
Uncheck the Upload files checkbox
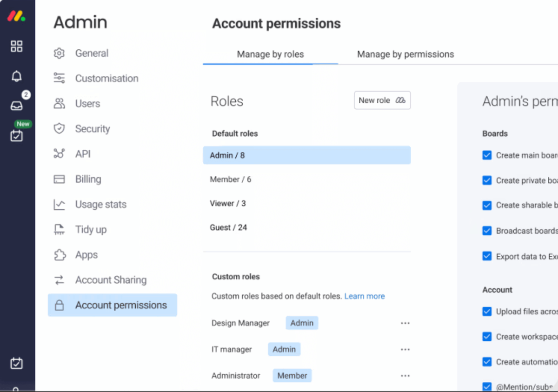coord(487,312)
